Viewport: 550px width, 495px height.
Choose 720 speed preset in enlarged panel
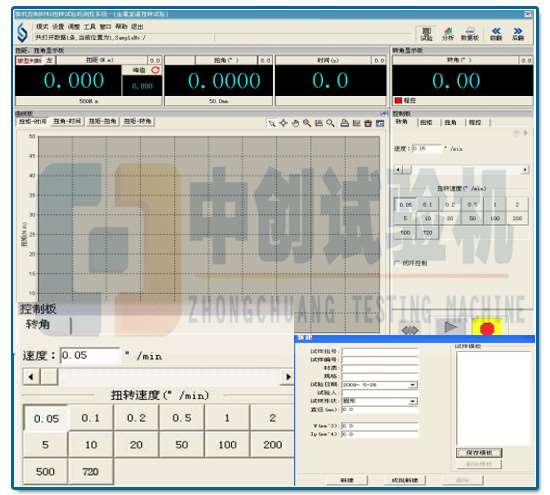coord(90,471)
